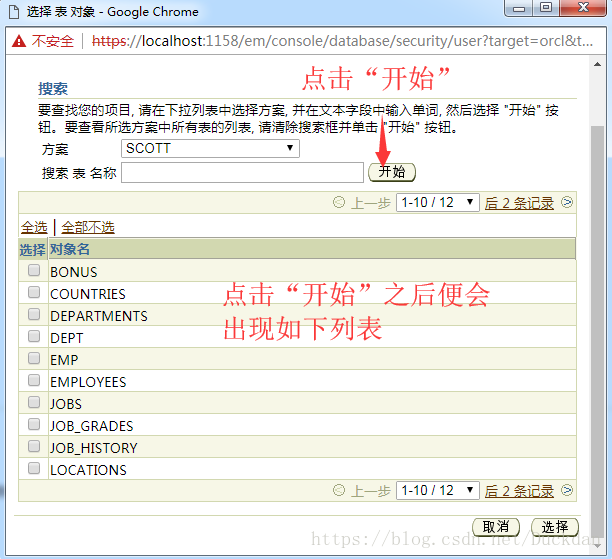Check the EMP table checkbox
Viewport: 612px width, 559px height.
point(34,358)
